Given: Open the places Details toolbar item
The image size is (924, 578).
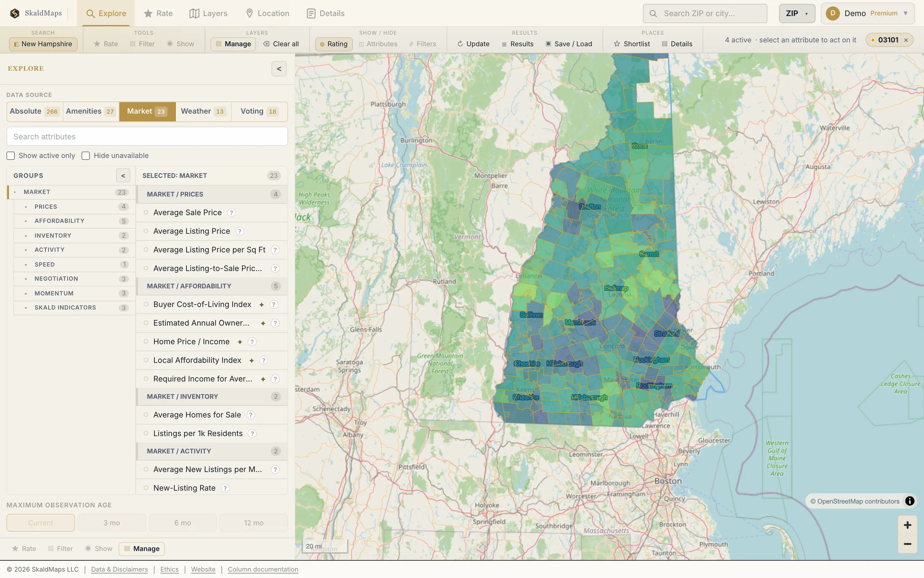Looking at the screenshot, I should [677, 44].
